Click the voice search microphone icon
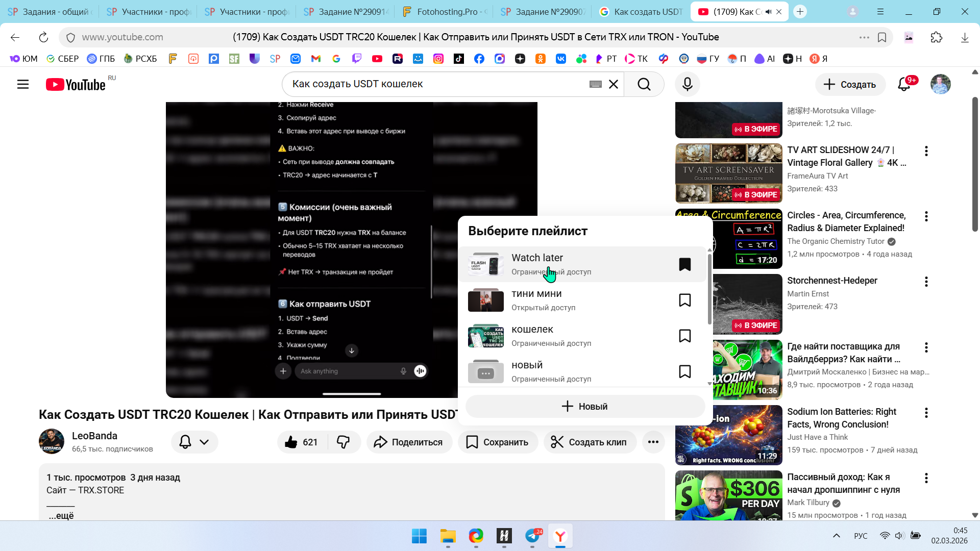 (687, 84)
